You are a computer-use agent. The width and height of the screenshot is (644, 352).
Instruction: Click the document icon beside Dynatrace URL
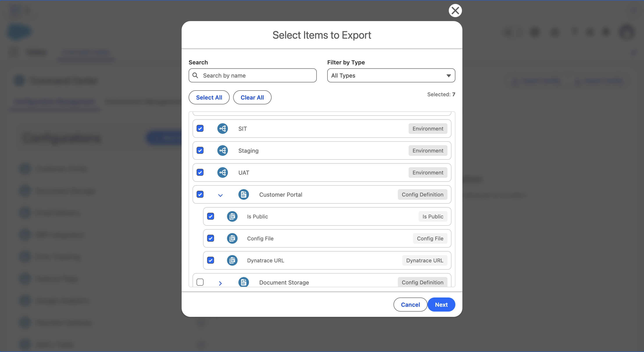point(232,260)
